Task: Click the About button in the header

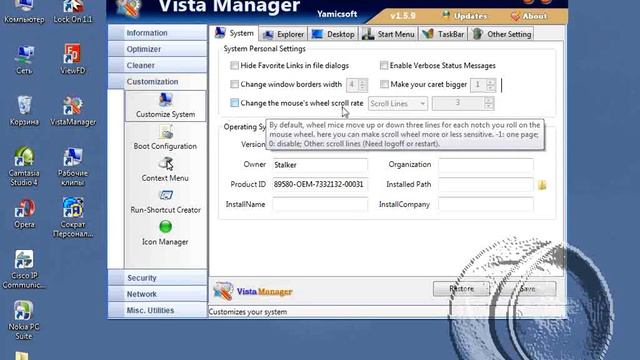Action: coord(529,16)
